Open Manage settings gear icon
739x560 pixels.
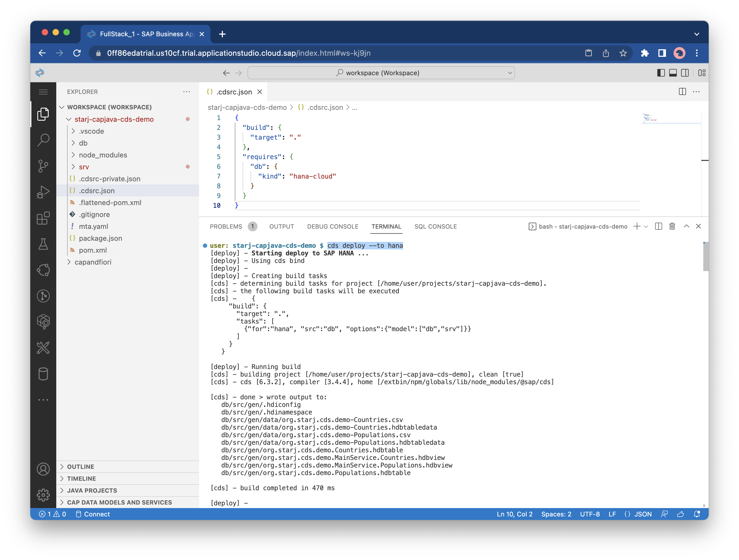click(x=43, y=495)
